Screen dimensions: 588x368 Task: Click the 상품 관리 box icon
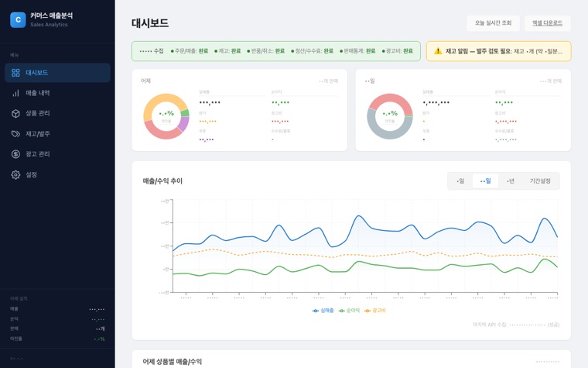click(15, 113)
